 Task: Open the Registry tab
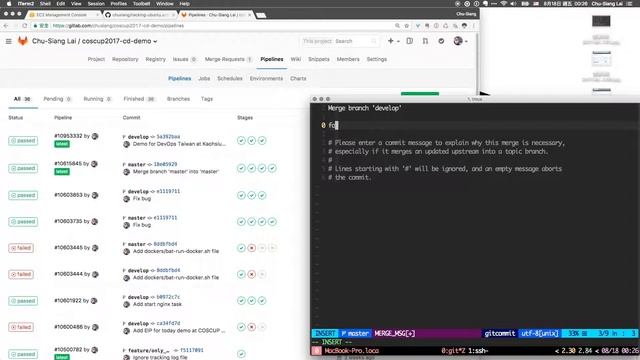click(156, 59)
